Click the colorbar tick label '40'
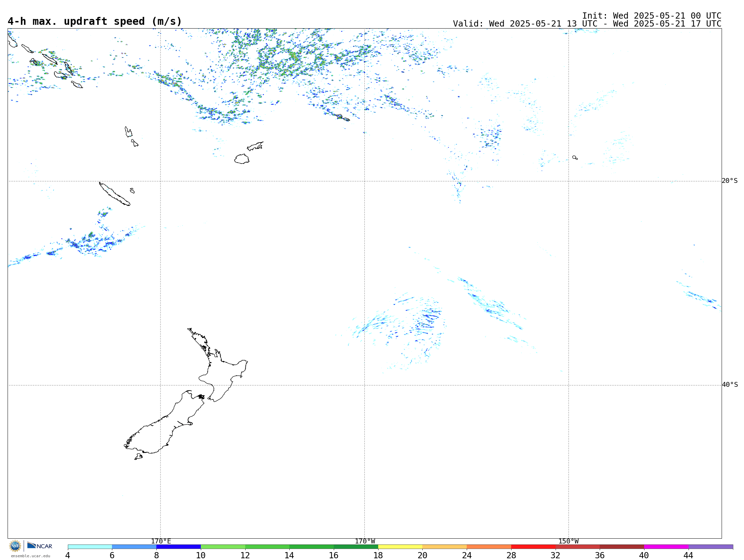Screen dimensions: 744x560 click(x=644, y=555)
